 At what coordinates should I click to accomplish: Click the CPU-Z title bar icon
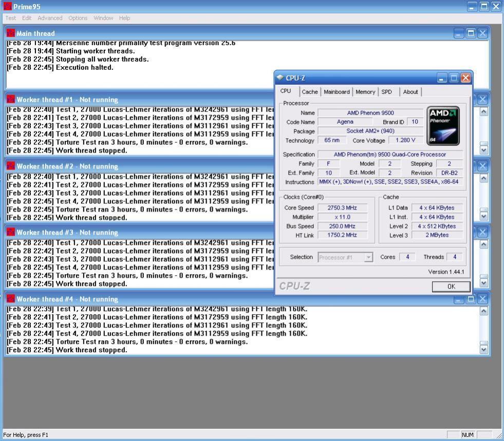click(x=280, y=78)
